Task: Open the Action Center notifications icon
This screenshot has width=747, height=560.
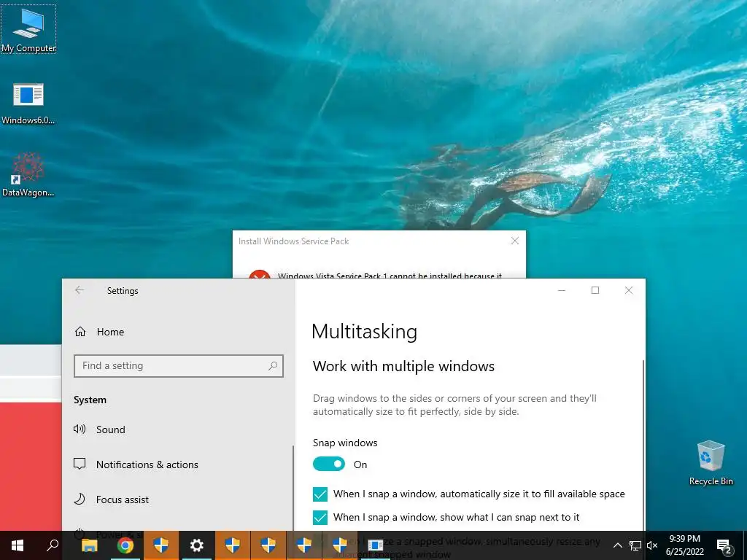Action: point(724,546)
